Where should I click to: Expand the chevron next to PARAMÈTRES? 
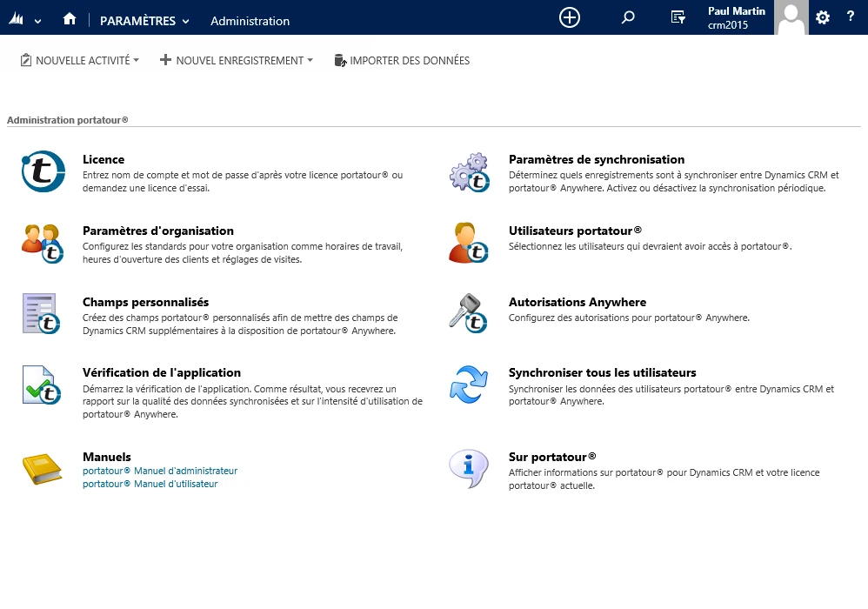tap(185, 22)
